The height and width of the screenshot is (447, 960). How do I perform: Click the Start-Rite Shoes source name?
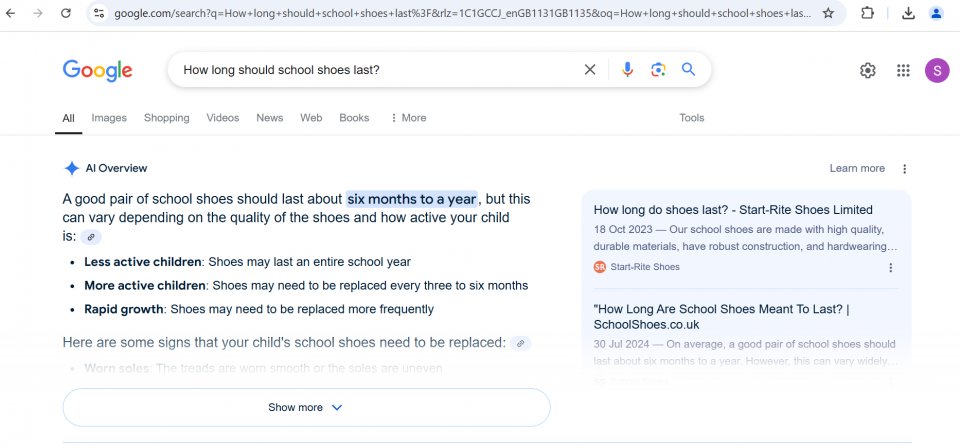point(645,267)
